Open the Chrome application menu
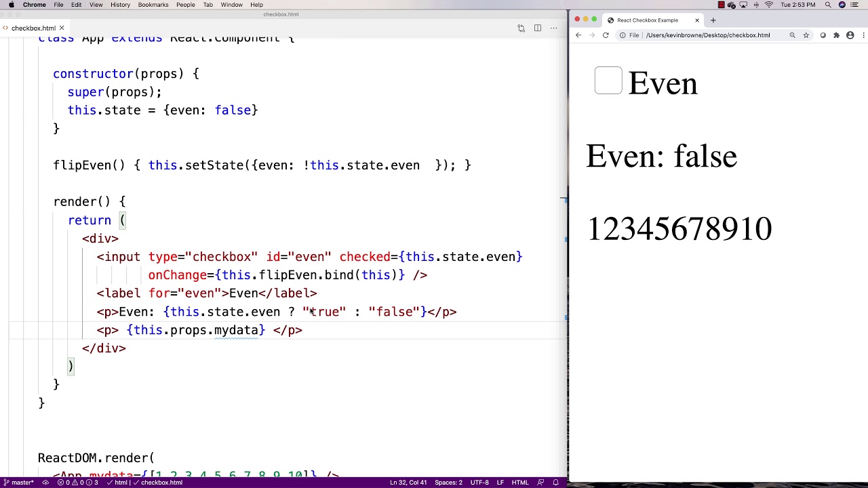 pyautogui.click(x=34, y=5)
